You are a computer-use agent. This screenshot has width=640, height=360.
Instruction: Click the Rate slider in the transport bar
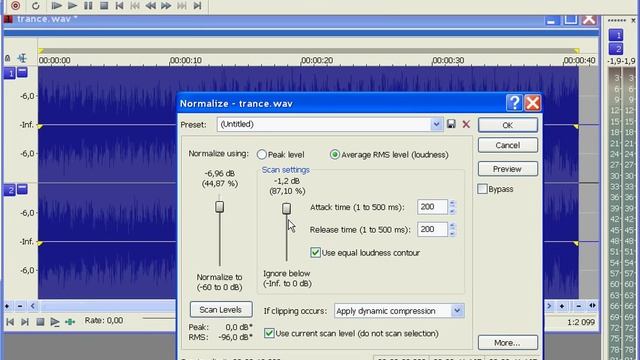click(159, 318)
